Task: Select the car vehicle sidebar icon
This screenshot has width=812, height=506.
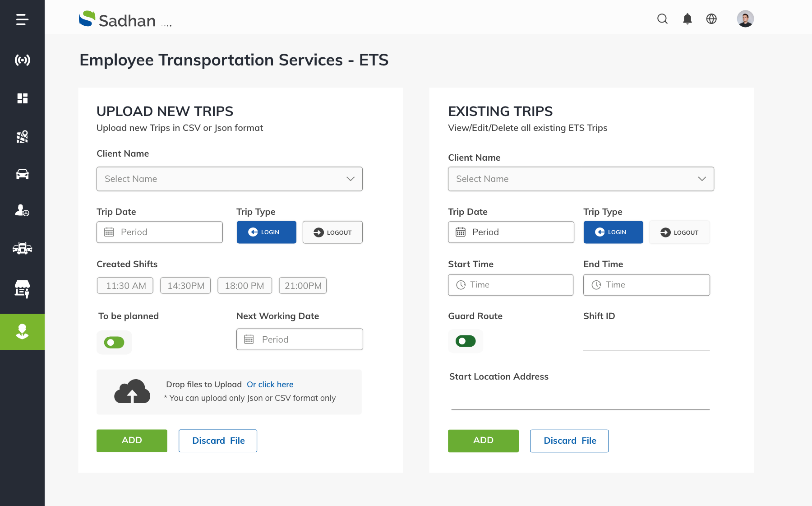Action: (x=22, y=174)
